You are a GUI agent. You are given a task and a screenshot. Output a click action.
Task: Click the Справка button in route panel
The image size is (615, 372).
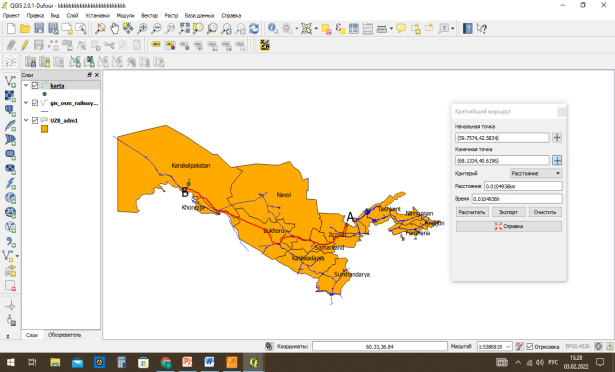(x=509, y=226)
